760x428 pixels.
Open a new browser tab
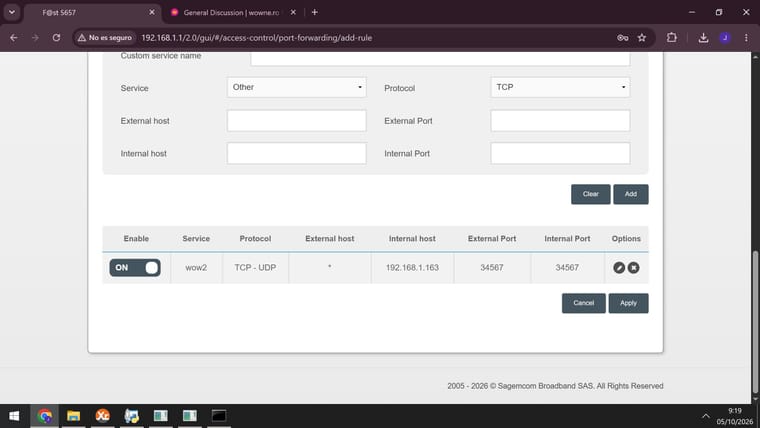(x=315, y=13)
